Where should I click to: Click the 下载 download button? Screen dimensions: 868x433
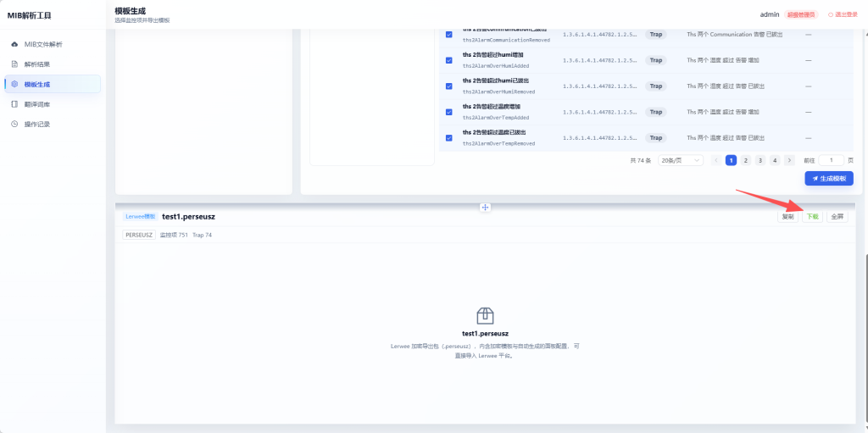(812, 217)
